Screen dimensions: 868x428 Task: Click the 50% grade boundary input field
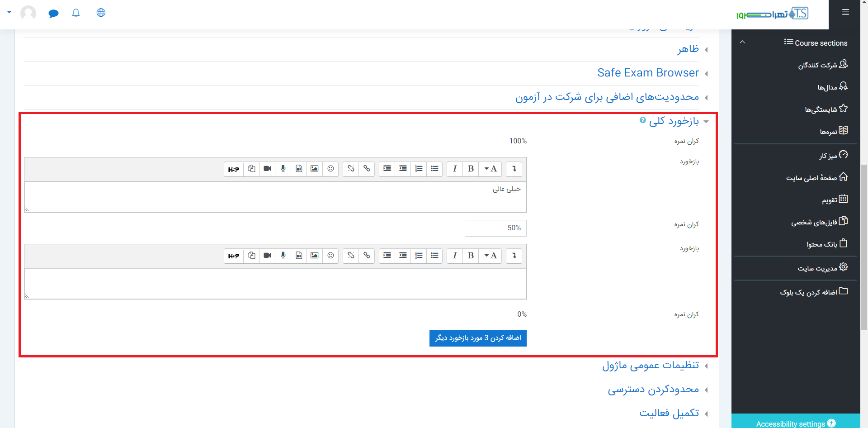tap(495, 228)
